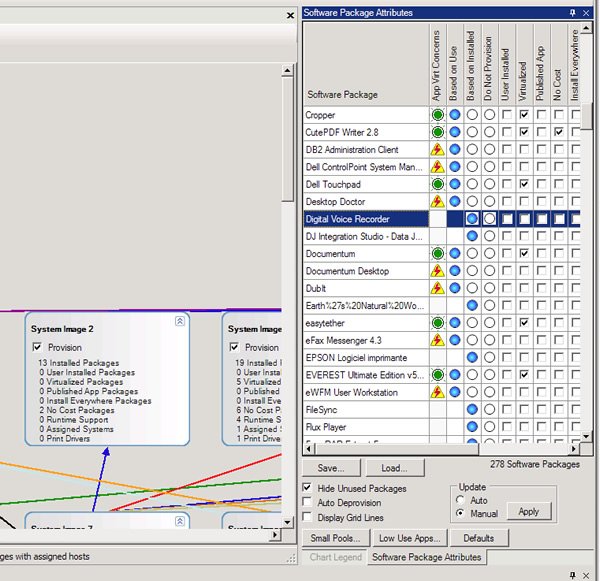Click the chart pane scroll right arrow
This screenshot has height=581, width=600.
click(274, 534)
